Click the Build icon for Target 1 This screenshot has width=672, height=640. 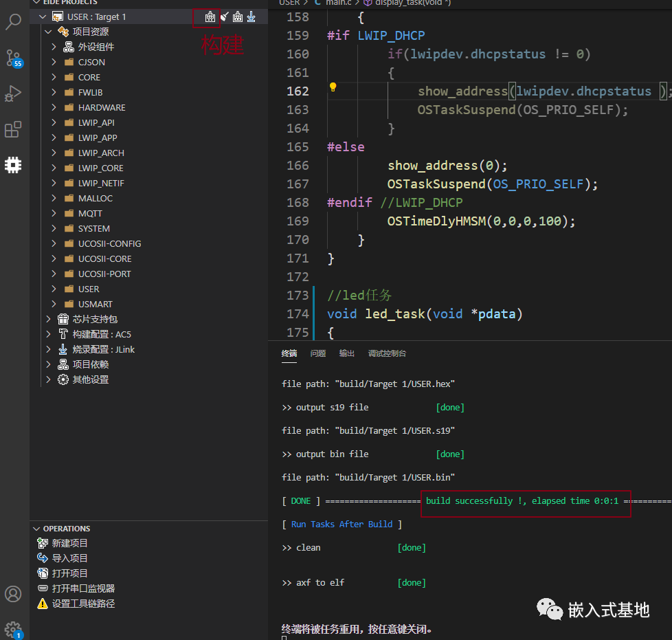click(x=210, y=16)
